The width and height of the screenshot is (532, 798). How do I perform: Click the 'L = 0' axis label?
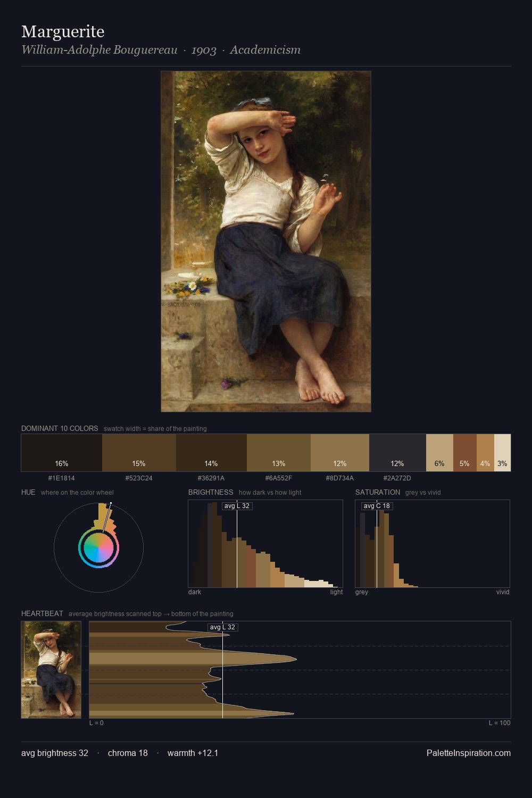(x=96, y=723)
